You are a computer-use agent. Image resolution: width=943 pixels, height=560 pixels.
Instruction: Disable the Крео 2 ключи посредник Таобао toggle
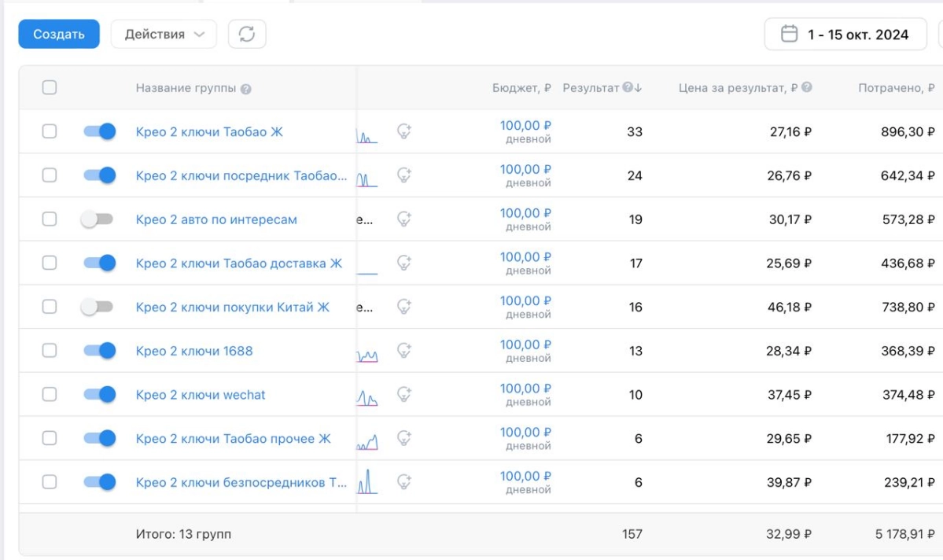click(99, 175)
